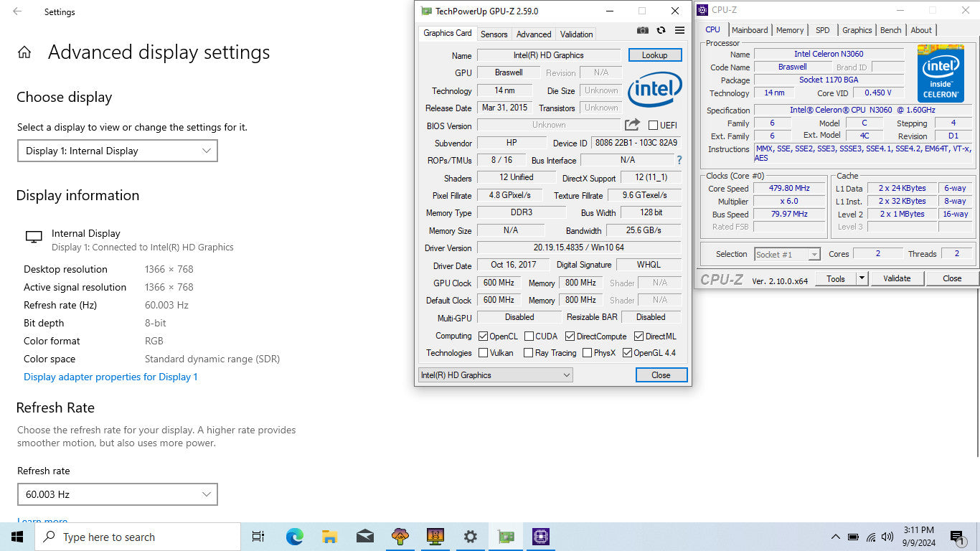The height and width of the screenshot is (551, 980).
Task: Click the Wi-Fi network tray icon
Action: [x=871, y=537]
